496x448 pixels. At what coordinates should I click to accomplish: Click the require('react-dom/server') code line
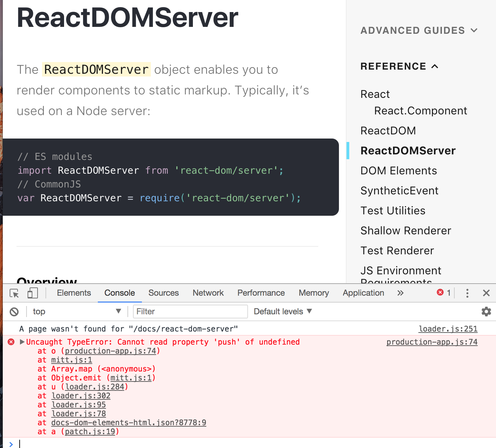click(159, 198)
